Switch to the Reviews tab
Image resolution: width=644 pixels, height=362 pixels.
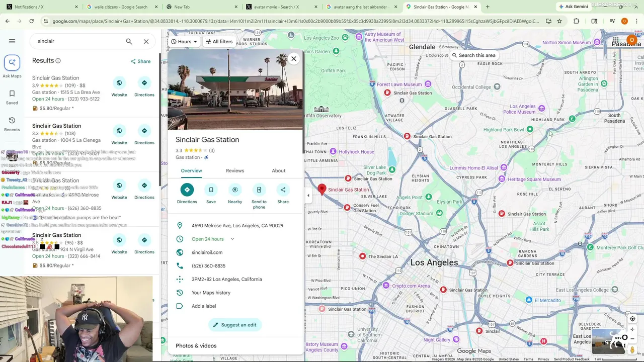point(235,171)
